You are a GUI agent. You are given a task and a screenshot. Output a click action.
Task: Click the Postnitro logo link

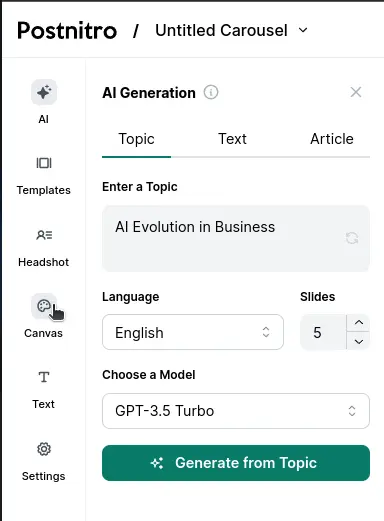[x=67, y=31]
